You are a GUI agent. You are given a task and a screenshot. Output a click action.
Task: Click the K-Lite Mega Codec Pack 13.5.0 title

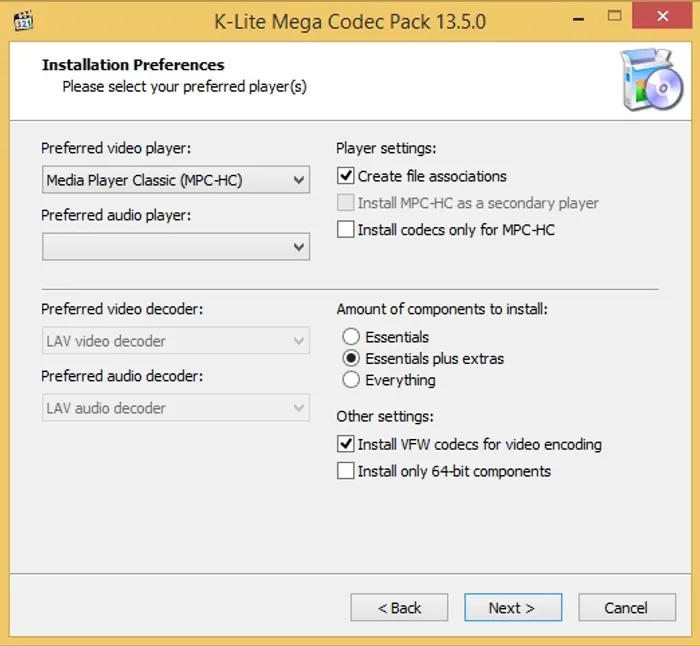click(350, 21)
